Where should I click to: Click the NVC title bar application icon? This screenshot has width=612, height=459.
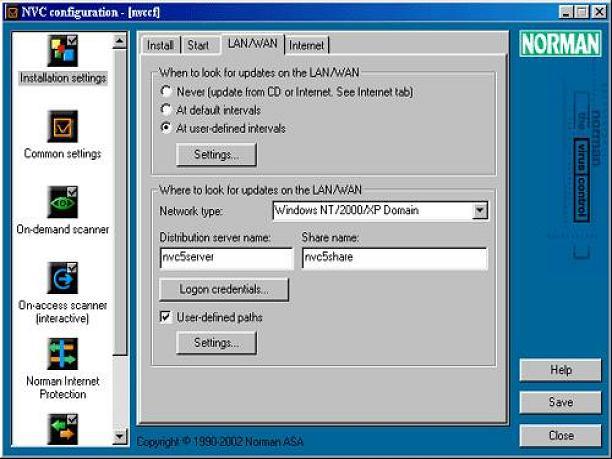(12, 12)
